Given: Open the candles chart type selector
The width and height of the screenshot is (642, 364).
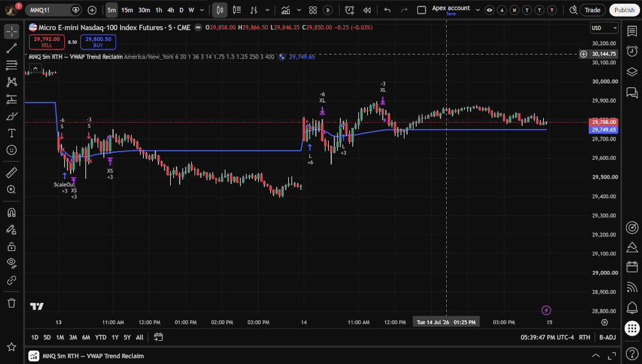Looking at the screenshot, I should pyautogui.click(x=220, y=10).
